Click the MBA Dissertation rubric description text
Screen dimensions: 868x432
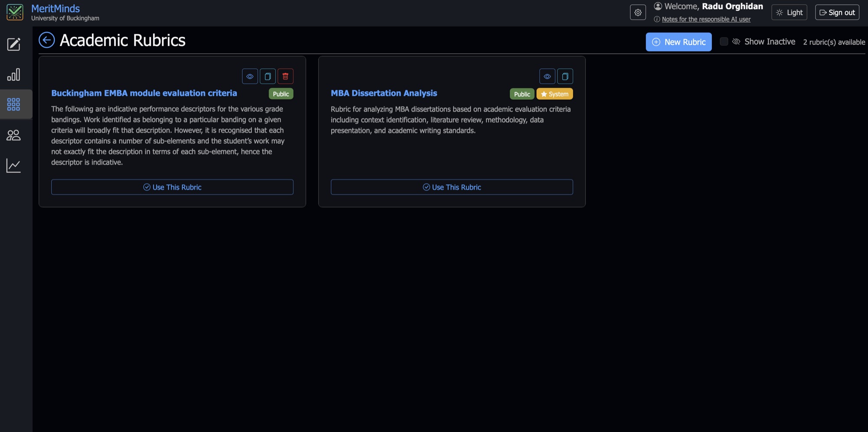[450, 120]
